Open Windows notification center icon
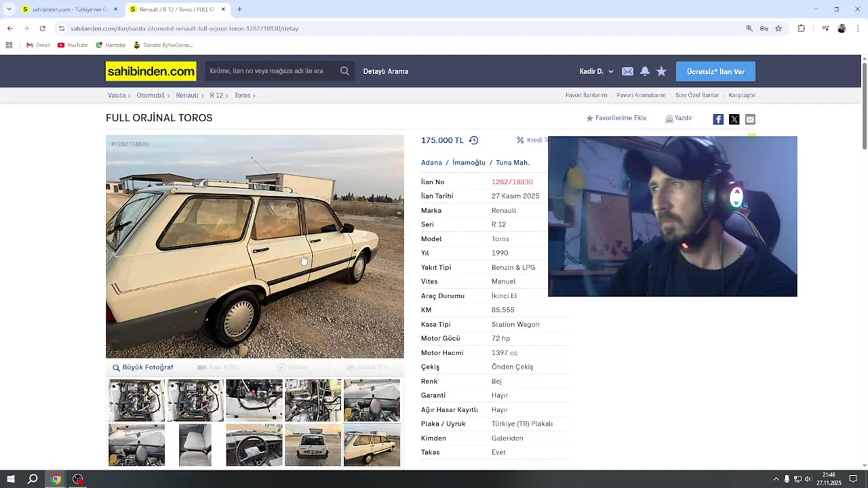 (853, 479)
